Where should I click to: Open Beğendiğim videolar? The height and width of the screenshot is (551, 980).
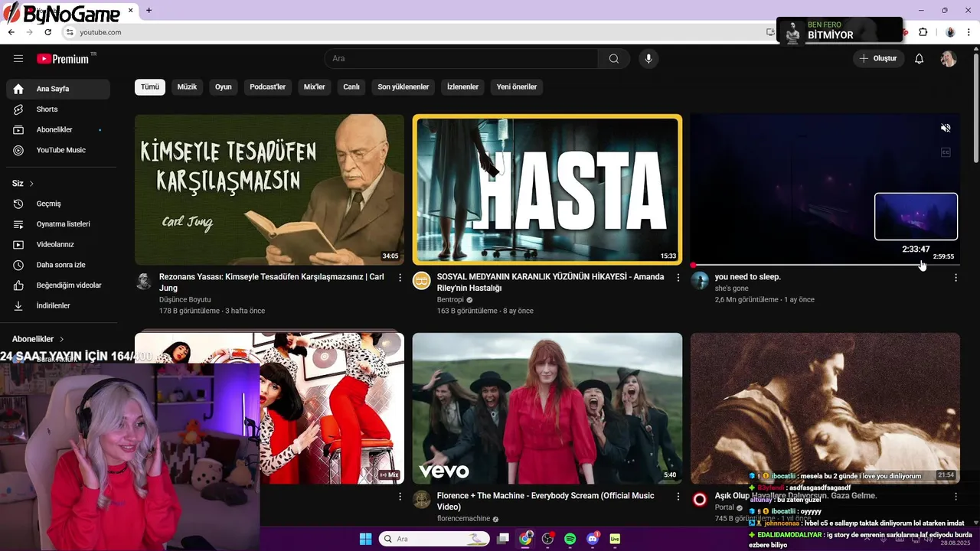[58, 285]
